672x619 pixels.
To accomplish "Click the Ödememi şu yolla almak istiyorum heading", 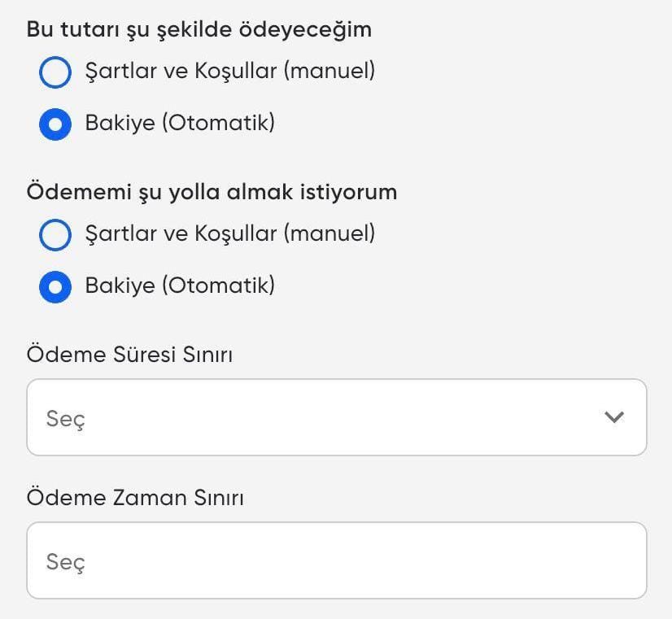I will 212,192.
